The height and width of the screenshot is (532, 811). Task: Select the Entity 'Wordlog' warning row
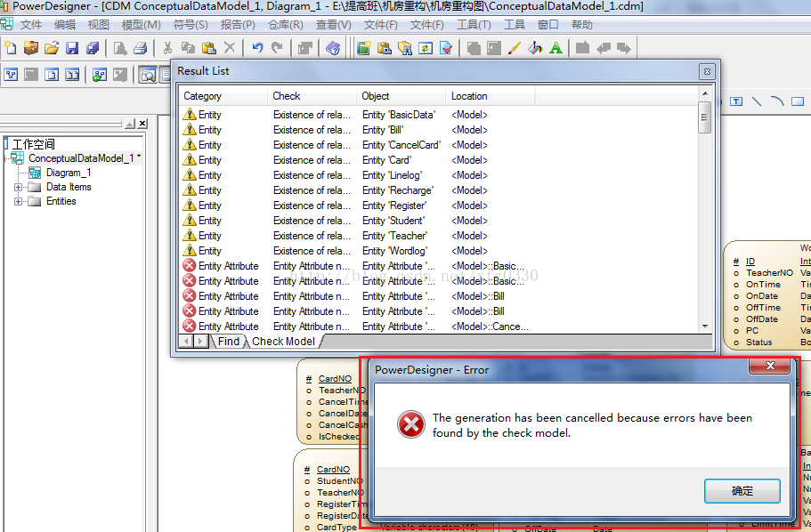pyautogui.click(x=438, y=251)
